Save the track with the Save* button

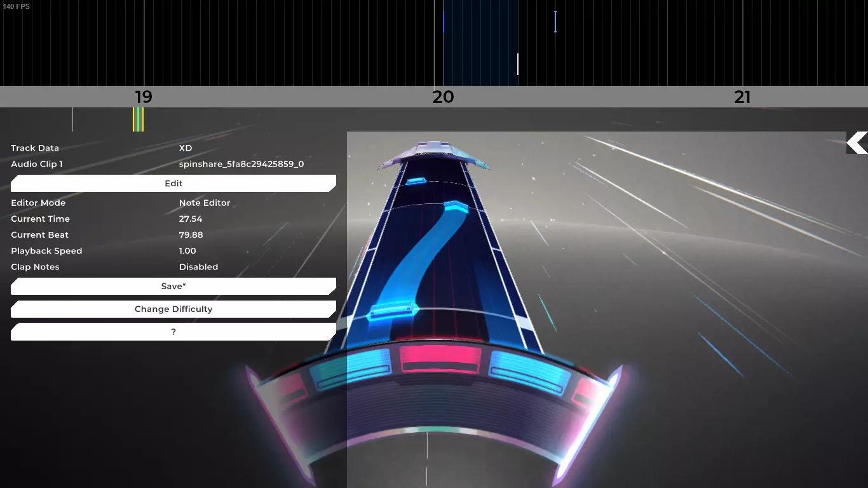pyautogui.click(x=173, y=286)
